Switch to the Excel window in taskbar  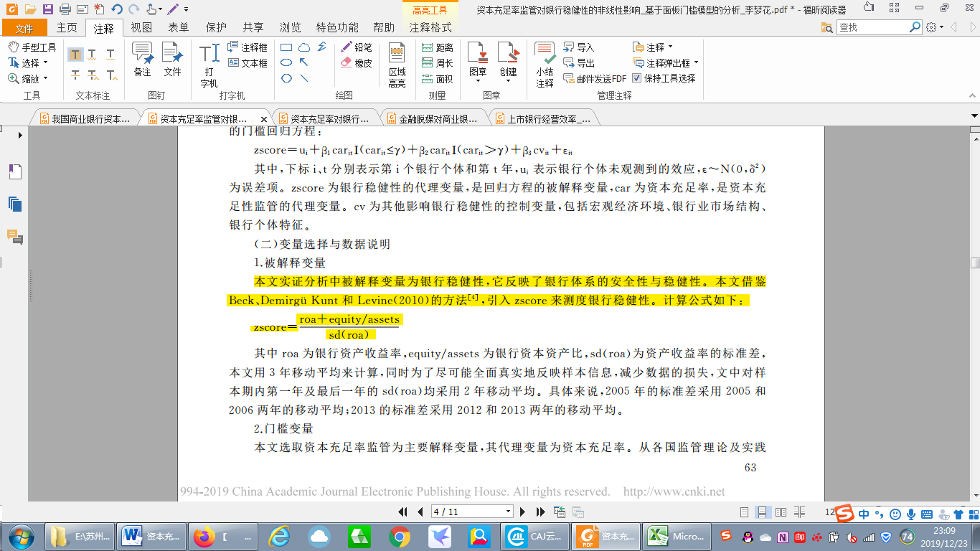tap(675, 536)
